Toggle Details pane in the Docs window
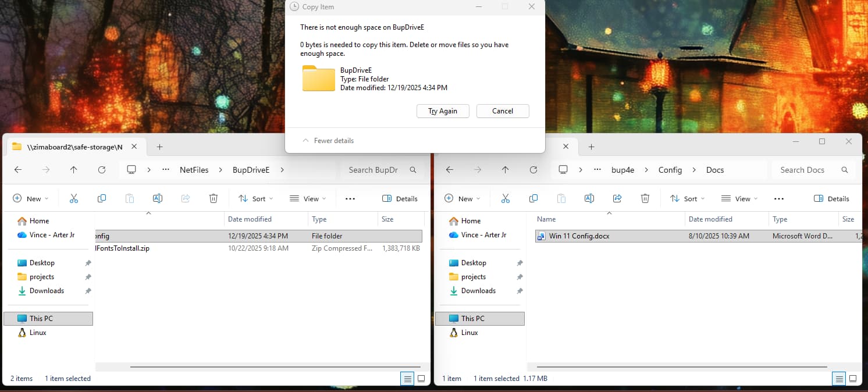Viewport: 868px width, 392px height. 831,198
